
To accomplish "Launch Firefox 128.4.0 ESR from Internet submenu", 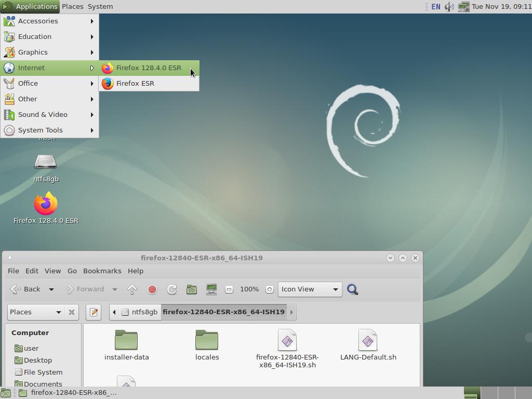I will [x=149, y=68].
